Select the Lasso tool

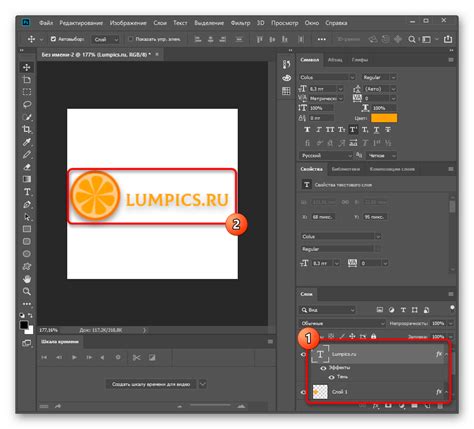pos(27,104)
